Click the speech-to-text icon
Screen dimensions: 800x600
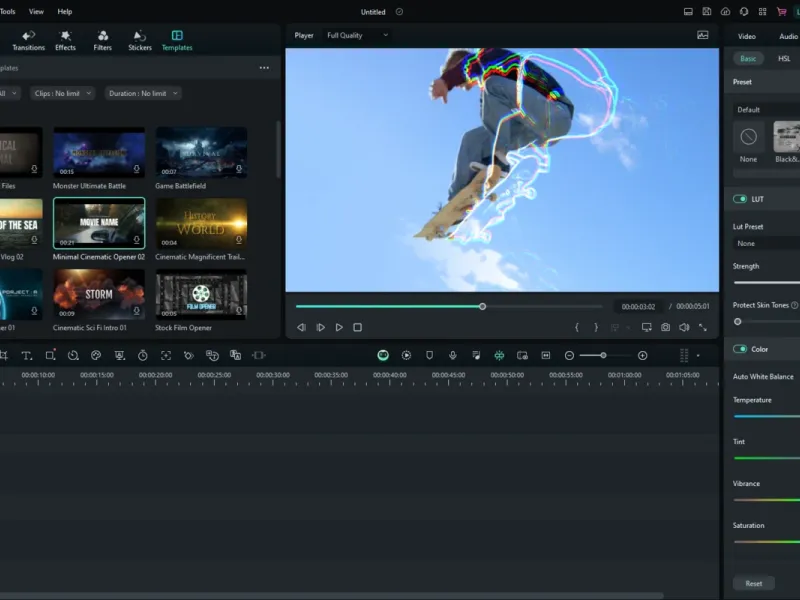pyautogui.click(x=212, y=356)
